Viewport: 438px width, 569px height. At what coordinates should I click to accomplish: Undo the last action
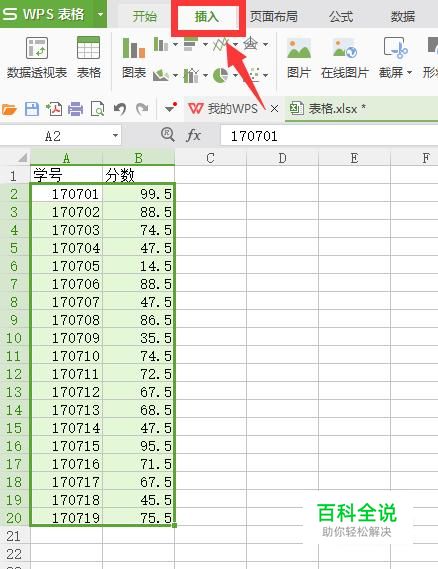[x=120, y=109]
